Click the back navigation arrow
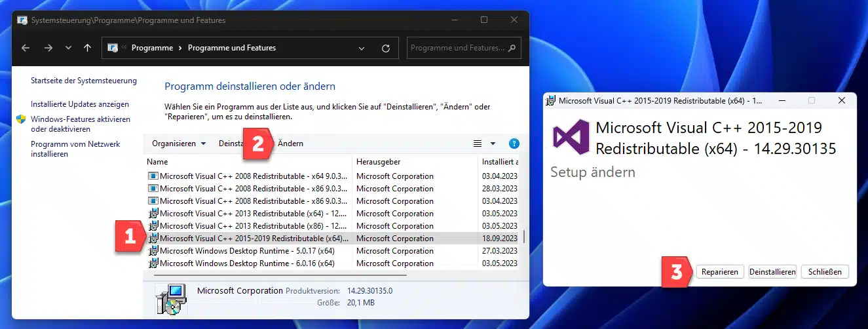Image resolution: width=868 pixels, height=329 pixels. click(26, 48)
